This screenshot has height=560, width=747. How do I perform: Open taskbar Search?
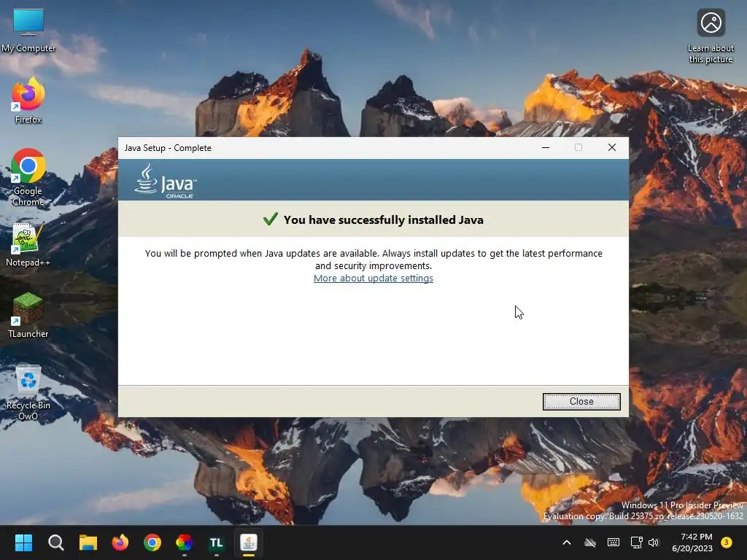(x=55, y=542)
